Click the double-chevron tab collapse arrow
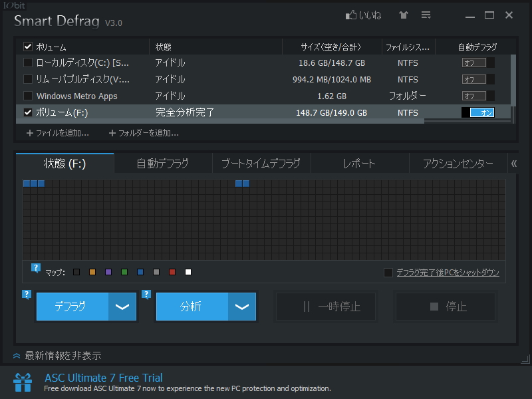532x399 pixels. 513,164
